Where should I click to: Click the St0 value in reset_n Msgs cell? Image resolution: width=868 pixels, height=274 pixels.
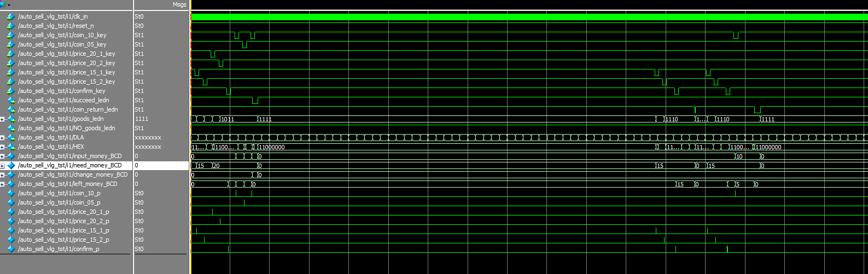[139, 26]
